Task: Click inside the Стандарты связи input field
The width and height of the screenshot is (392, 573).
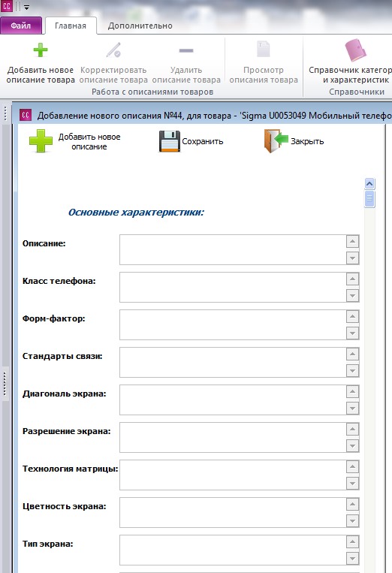Action: tap(233, 362)
